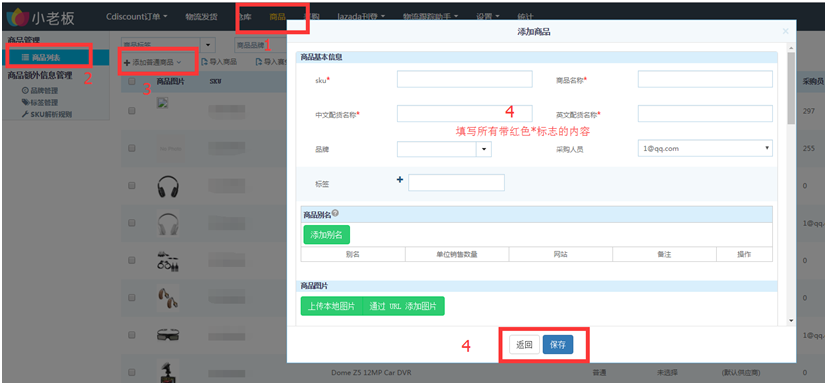Click the tag icon beside 标签管理
This screenshot has height=385, width=827.
point(25,102)
